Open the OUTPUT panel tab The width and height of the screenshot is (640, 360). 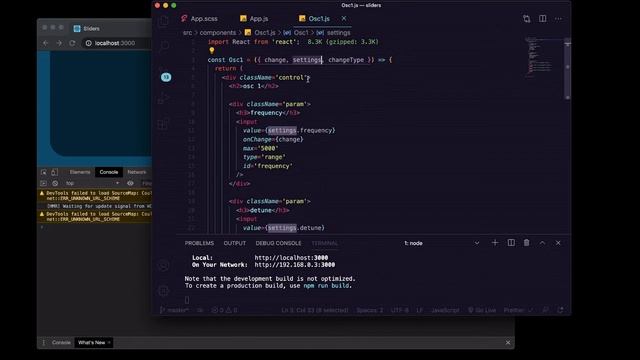click(x=235, y=243)
